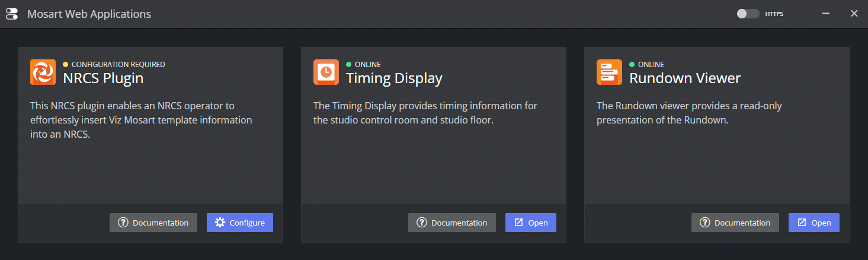
Task: Click the NRCS Plugin app icon
Action: click(x=43, y=72)
